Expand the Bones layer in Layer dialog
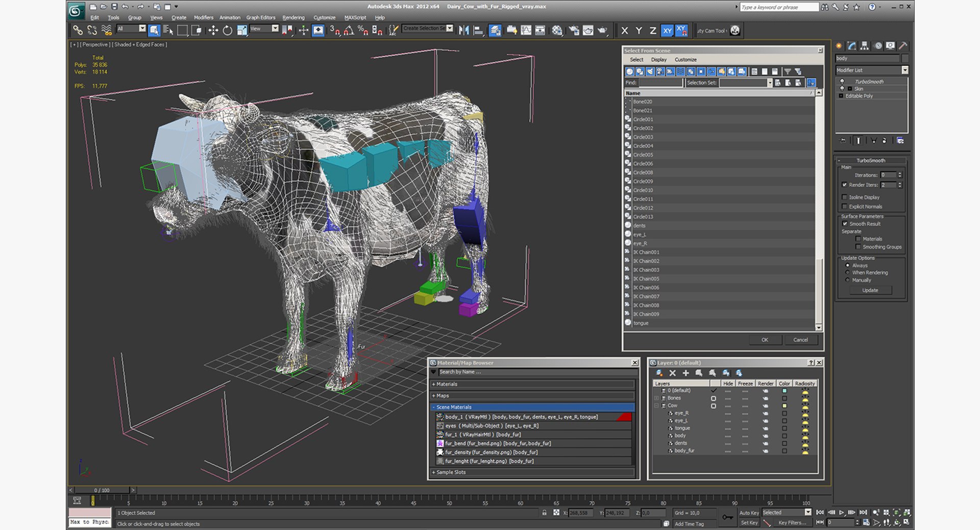Image resolution: width=980 pixels, height=530 pixels. 657,398
